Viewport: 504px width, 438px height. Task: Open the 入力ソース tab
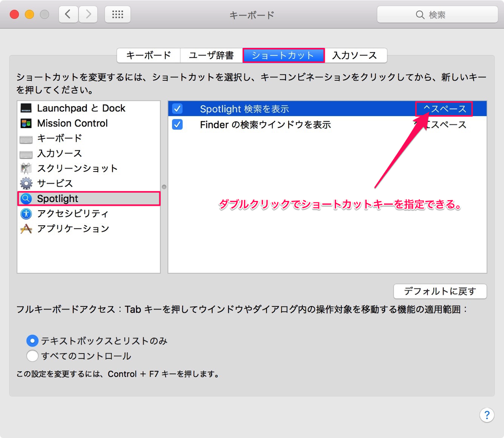click(x=355, y=55)
